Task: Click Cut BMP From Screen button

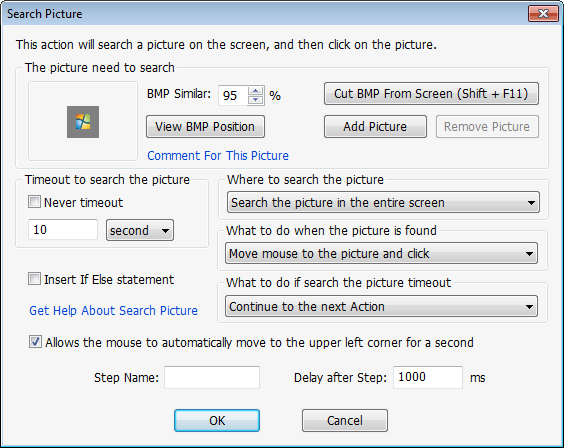Action: (x=431, y=93)
